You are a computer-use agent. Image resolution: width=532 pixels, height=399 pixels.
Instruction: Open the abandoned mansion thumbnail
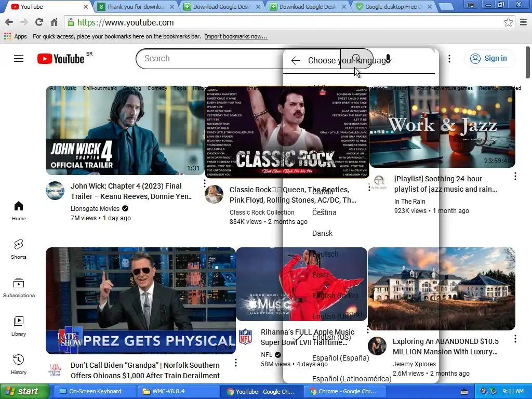click(442, 289)
